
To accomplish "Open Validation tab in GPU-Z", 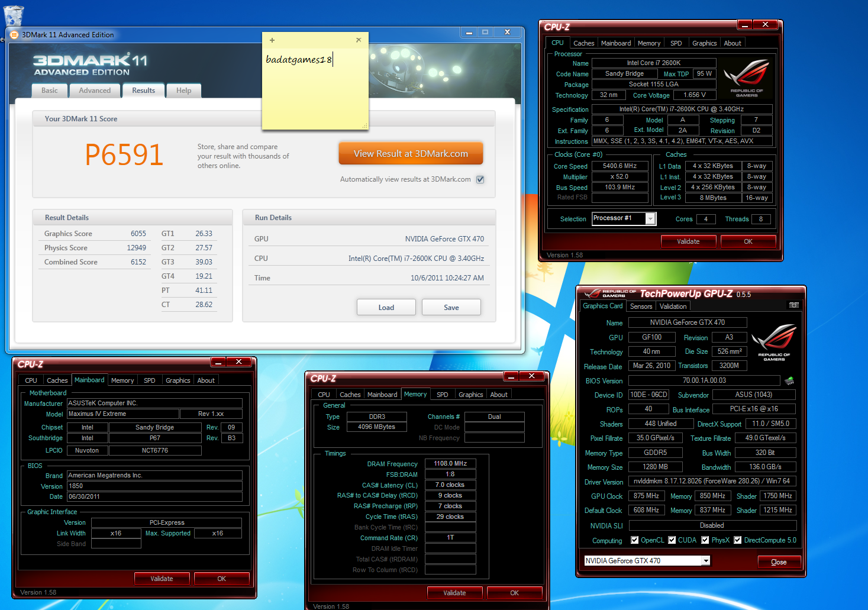I will (673, 306).
